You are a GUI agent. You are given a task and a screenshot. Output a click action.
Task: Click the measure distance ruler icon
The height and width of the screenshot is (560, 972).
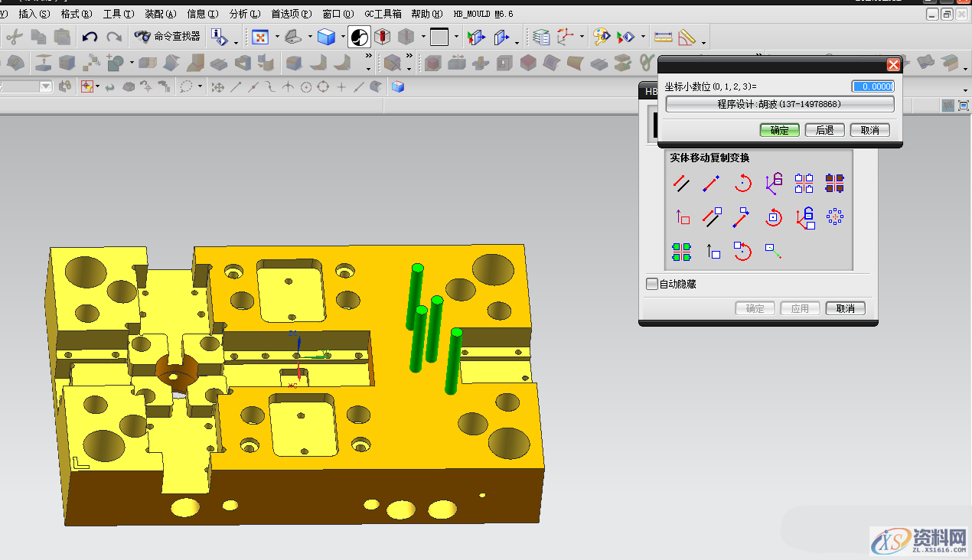[664, 36]
